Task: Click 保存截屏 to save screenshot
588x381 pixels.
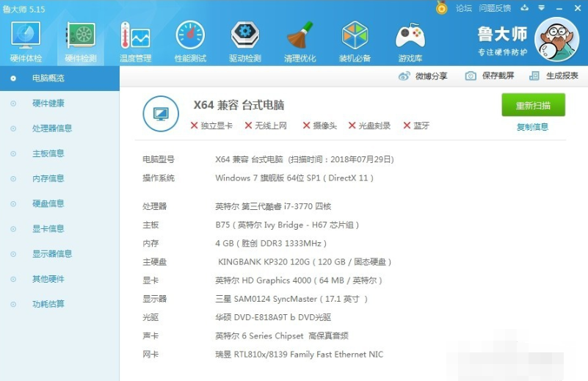Action: [498, 76]
